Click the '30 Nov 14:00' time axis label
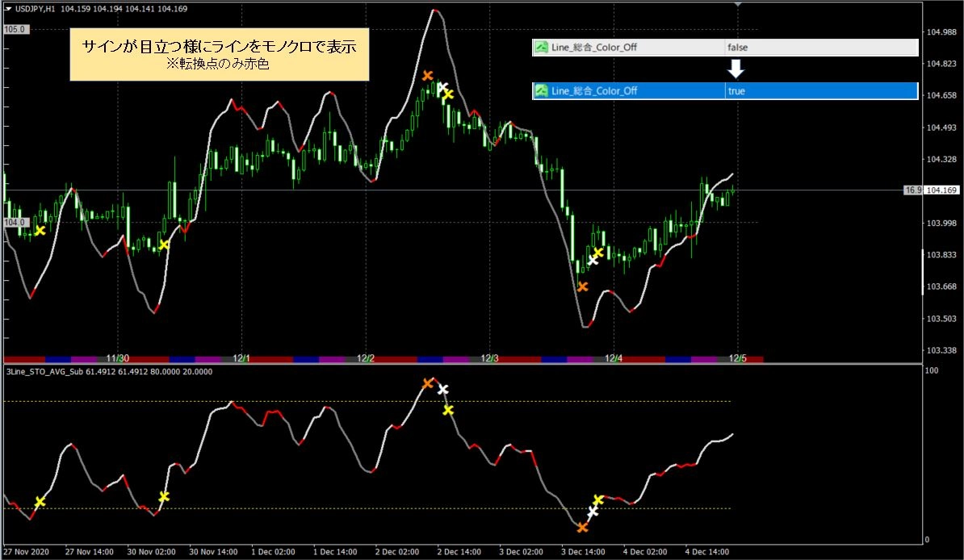 (x=213, y=551)
